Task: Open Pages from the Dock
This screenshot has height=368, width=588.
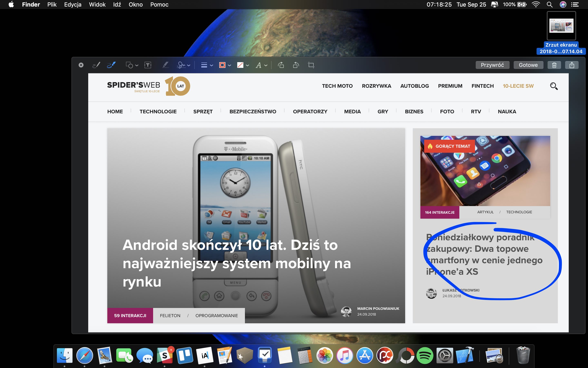Action: tap(225, 355)
